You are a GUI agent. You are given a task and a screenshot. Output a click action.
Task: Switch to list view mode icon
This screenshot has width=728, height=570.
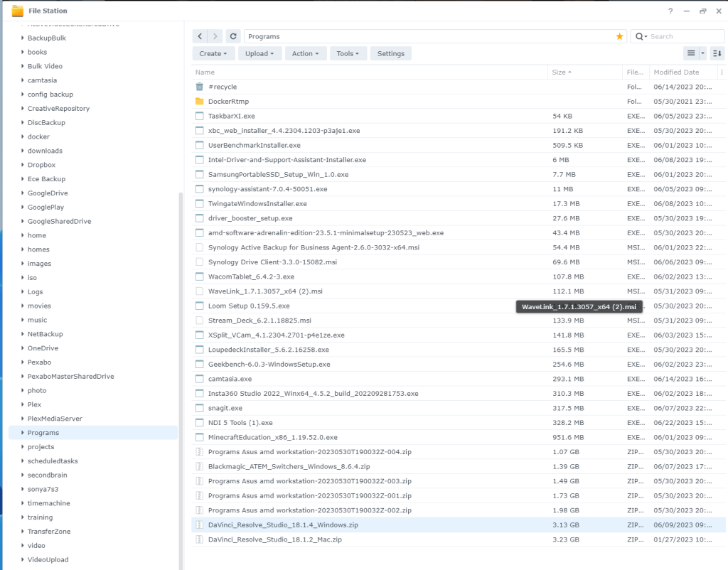tap(691, 53)
